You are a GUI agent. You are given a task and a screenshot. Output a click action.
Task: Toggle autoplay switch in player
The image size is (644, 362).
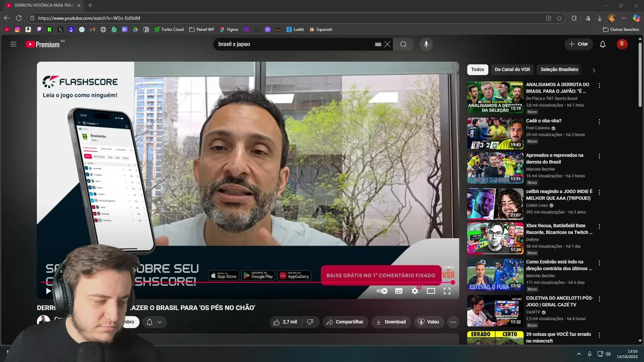point(382,291)
